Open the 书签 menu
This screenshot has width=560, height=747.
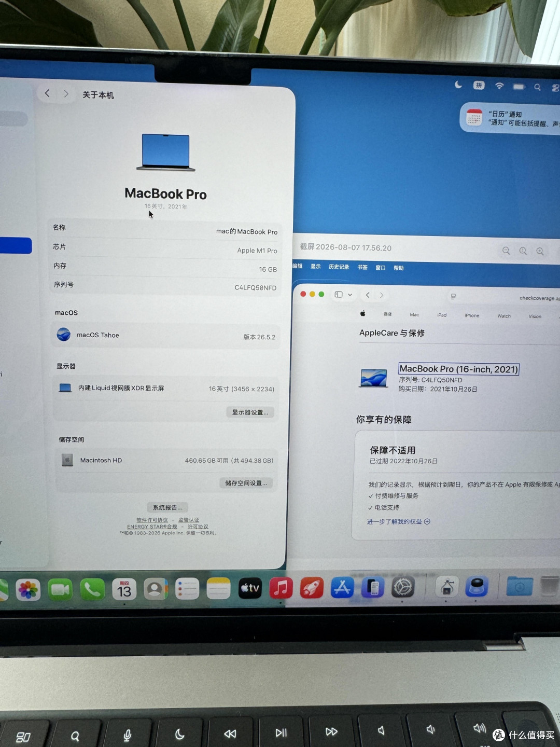[x=362, y=267]
